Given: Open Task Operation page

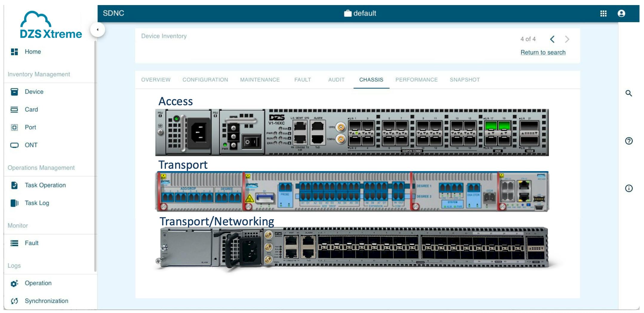Looking at the screenshot, I should tap(45, 185).
